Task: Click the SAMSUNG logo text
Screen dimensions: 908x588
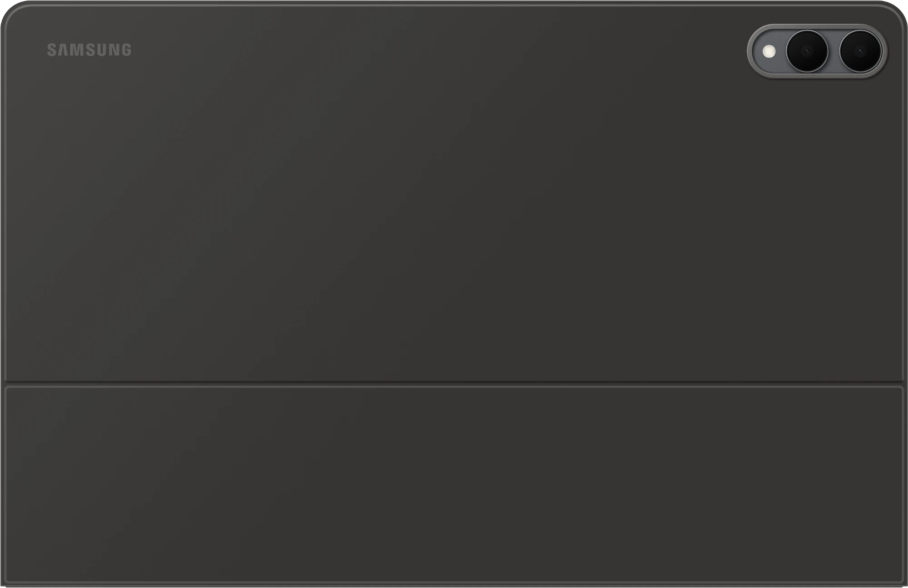Action: [x=89, y=50]
